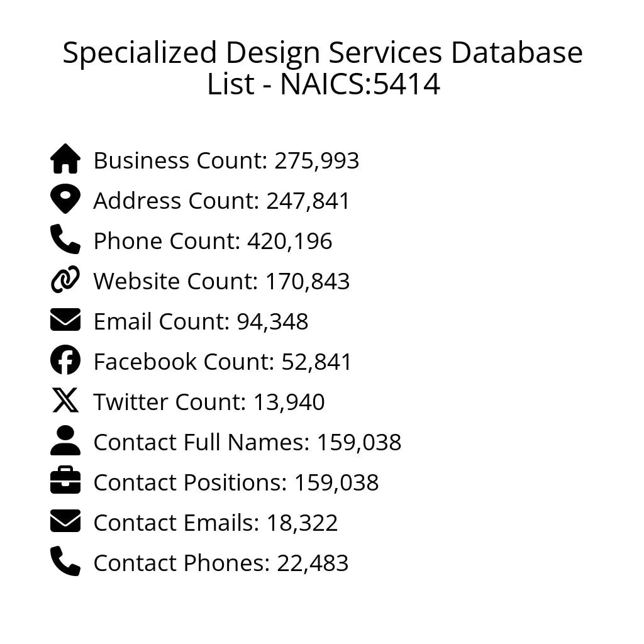The width and height of the screenshot is (644, 644).
Task: Click the Contact Phones: 22,483 text
Action: pyautogui.click(x=221, y=563)
